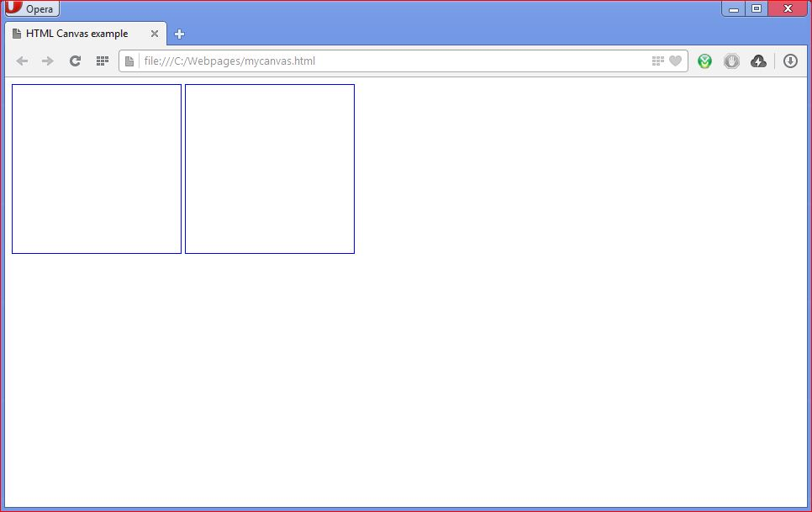This screenshot has height=512, width=812.
Task: Open the Opera menu button
Action: click(32, 8)
